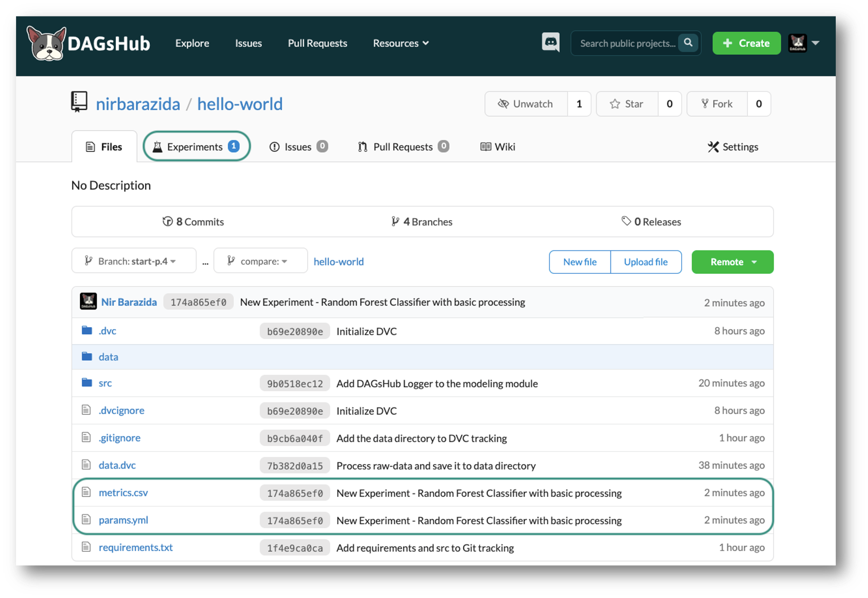This screenshot has height=598, width=868.
Task: Click the search magnifier icon
Action: click(x=688, y=43)
